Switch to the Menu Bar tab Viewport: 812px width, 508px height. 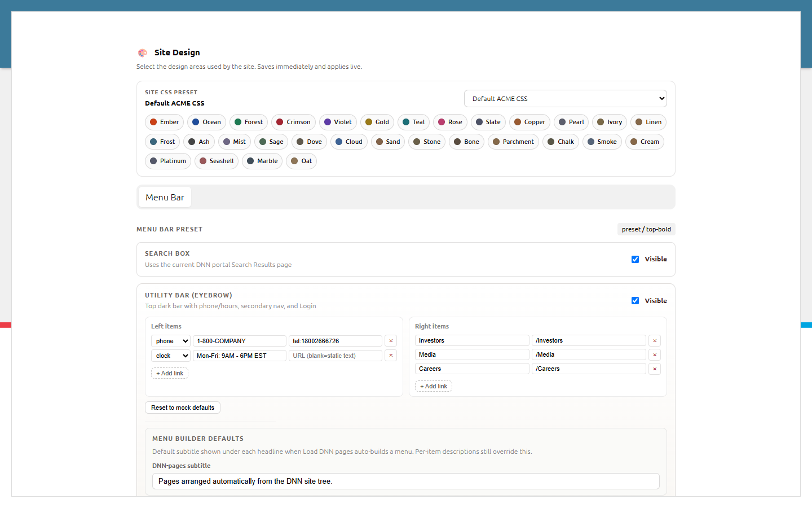pos(165,197)
